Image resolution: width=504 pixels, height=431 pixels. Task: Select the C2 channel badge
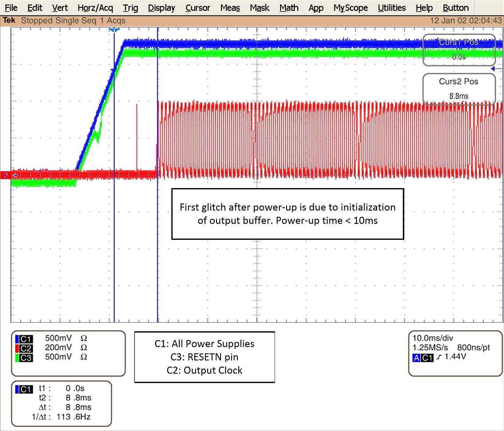(x=24, y=348)
